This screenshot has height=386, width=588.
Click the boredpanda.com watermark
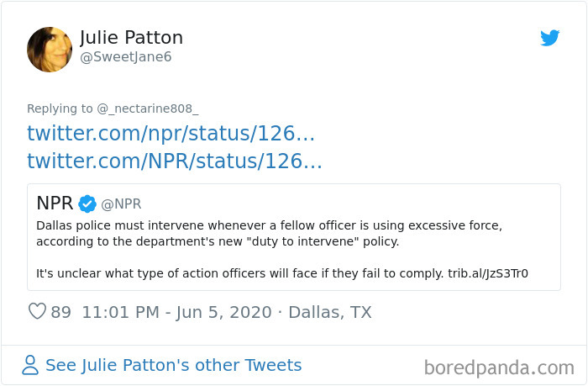499,367
